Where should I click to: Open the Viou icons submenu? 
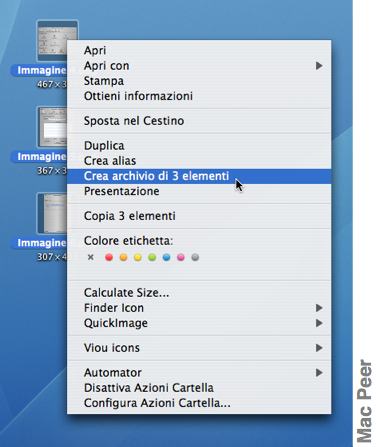[x=199, y=348]
